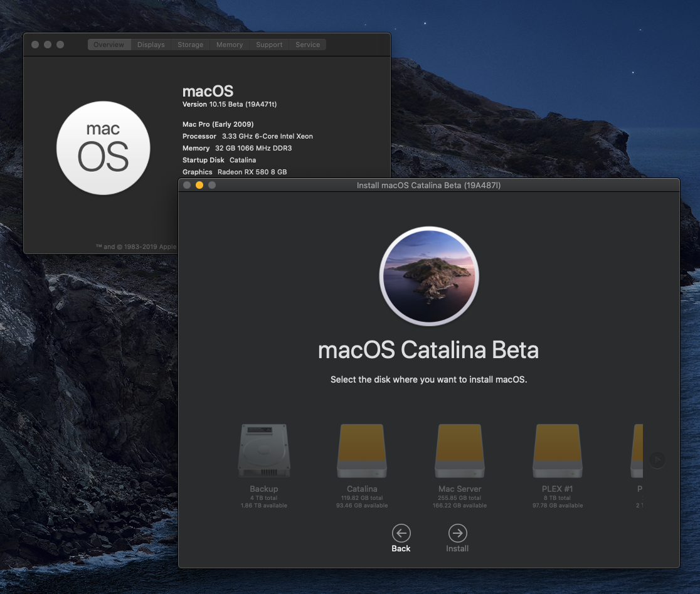Select the Backup hard disk icon
The height and width of the screenshot is (594, 700).
coord(264,450)
